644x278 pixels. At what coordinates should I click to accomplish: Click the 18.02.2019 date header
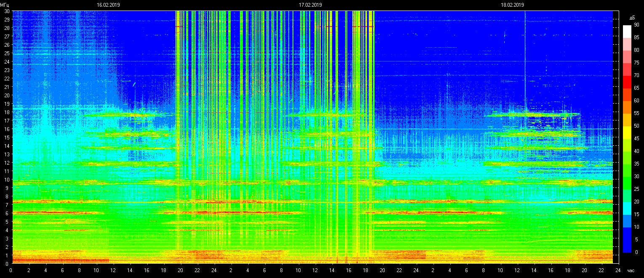point(512,5)
